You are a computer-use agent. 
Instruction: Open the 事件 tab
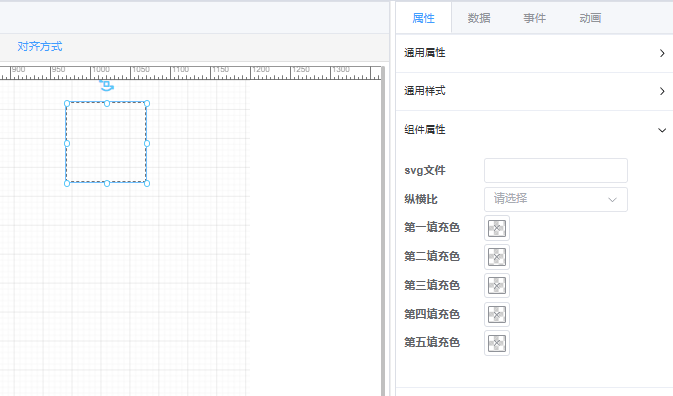click(534, 18)
